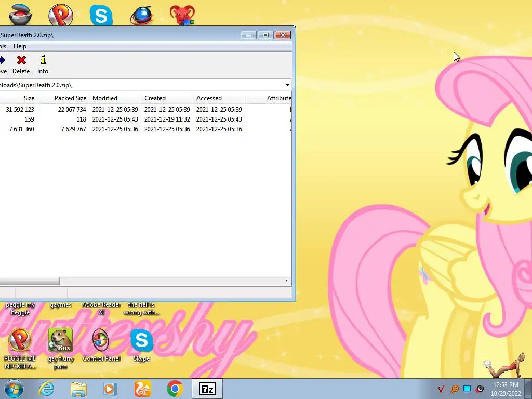Select the Box beaver desktop icon

coord(60,349)
